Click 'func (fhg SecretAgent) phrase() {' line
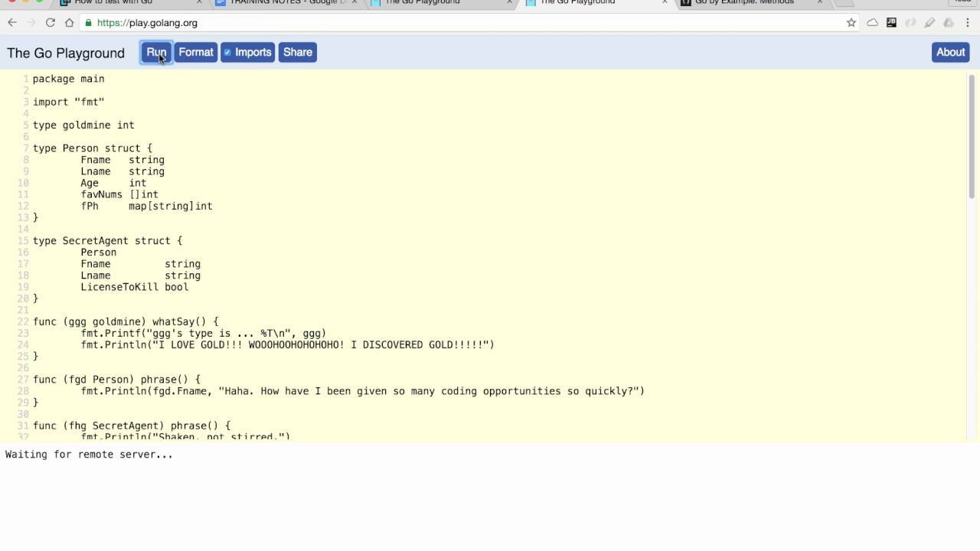Screen dimensions: 980x551 tap(132, 425)
